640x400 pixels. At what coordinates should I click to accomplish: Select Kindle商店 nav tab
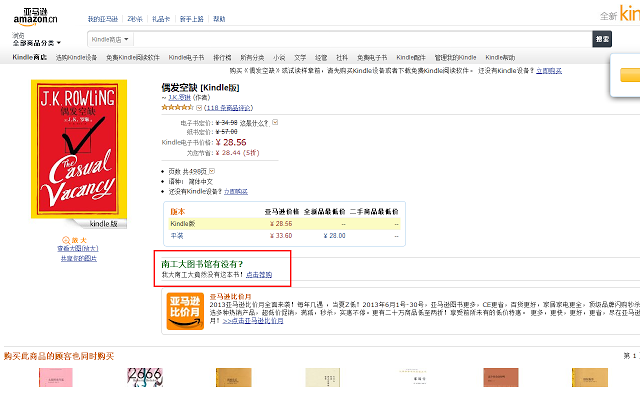(29, 57)
